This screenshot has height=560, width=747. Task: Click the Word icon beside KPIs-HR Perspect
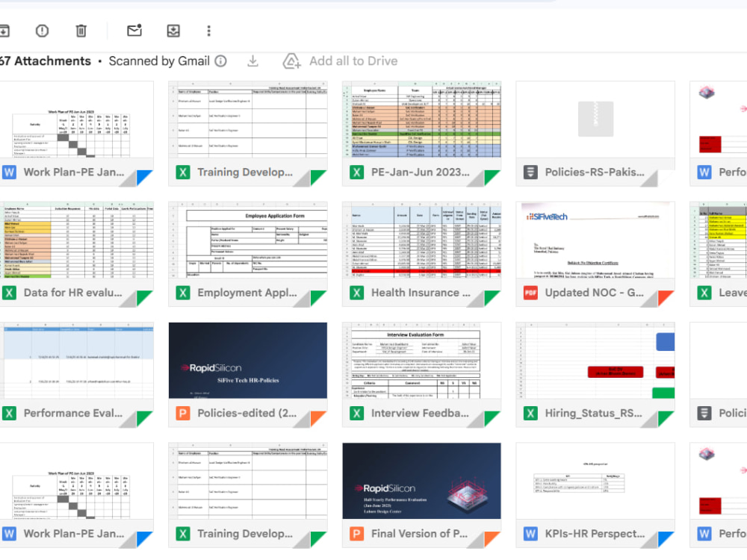point(530,533)
